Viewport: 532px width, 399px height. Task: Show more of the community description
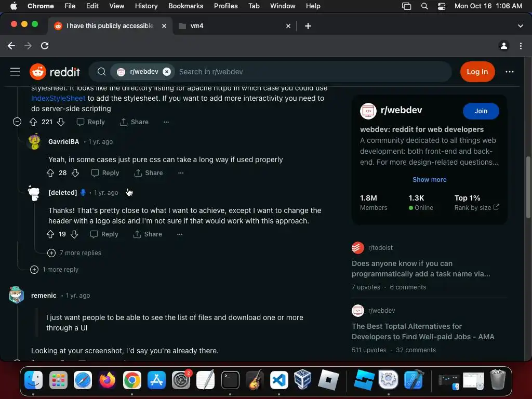[x=429, y=179]
